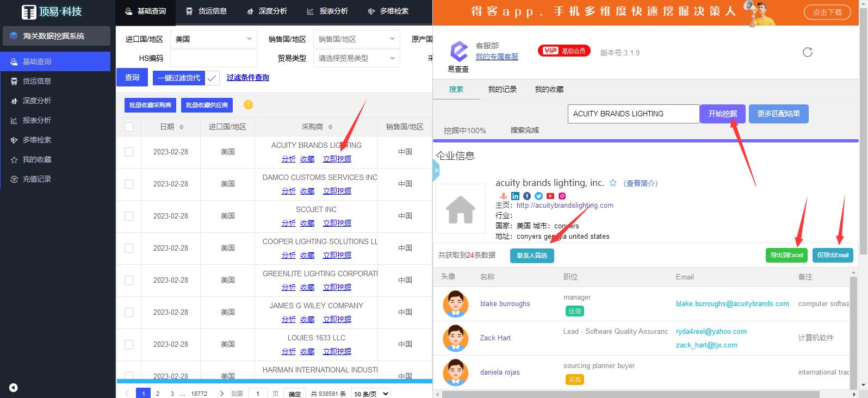Open 基础查询 top tab

tap(146, 11)
